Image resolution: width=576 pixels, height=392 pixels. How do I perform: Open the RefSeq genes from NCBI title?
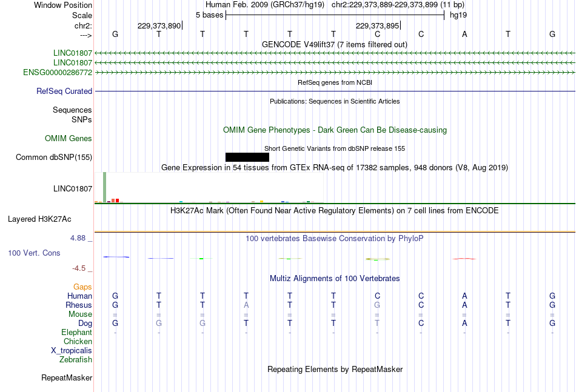pyautogui.click(x=335, y=82)
